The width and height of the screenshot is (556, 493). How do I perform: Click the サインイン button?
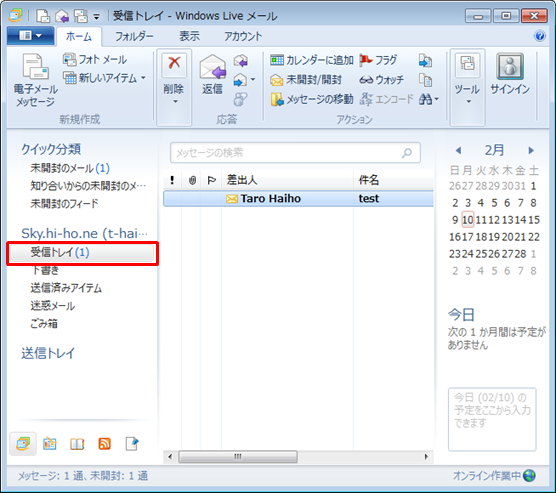510,74
